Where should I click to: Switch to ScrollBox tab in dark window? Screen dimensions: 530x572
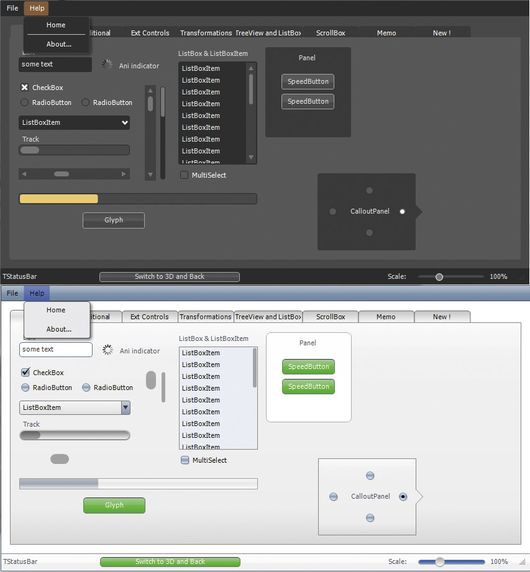tap(330, 33)
